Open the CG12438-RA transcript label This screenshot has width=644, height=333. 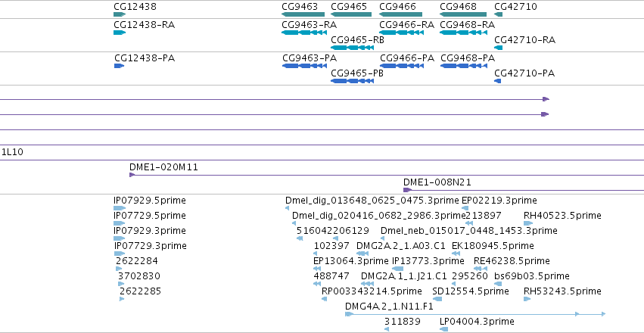144,25
